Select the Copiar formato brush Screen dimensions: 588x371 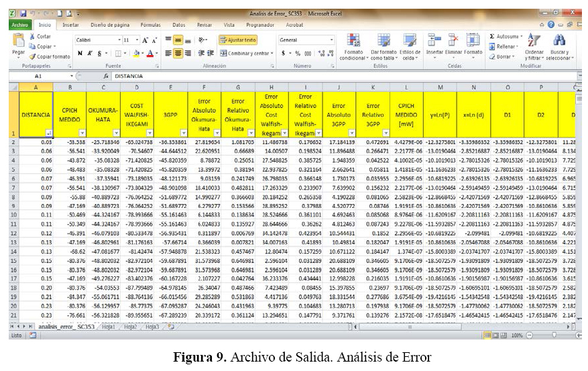pyautogui.click(x=33, y=57)
